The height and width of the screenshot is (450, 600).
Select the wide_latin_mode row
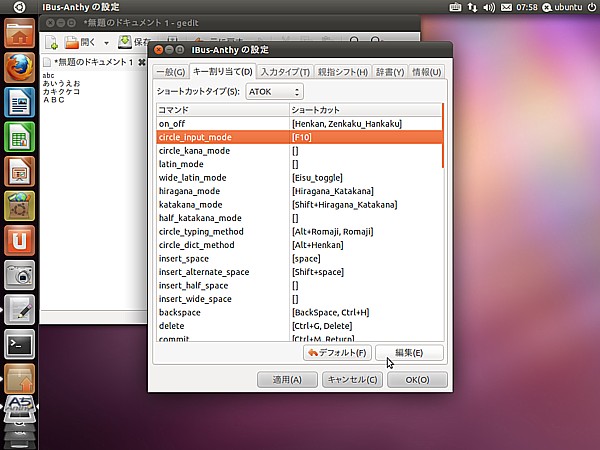(299, 178)
